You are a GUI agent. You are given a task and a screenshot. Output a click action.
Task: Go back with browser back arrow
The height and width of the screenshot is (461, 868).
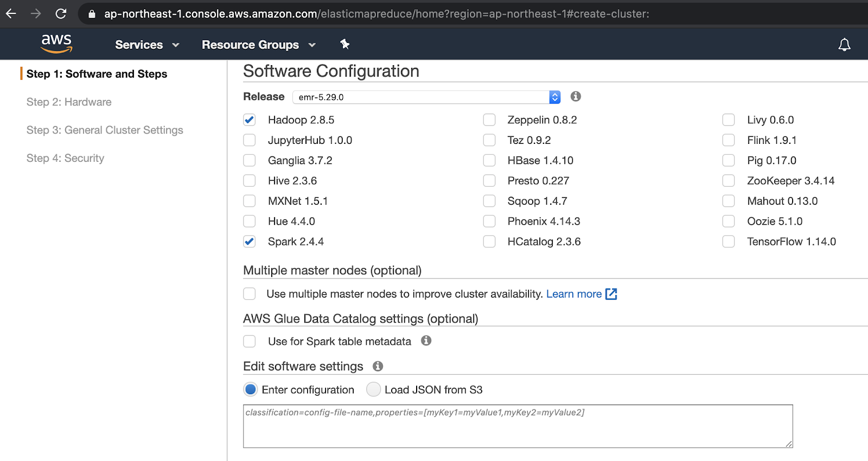tap(11, 14)
